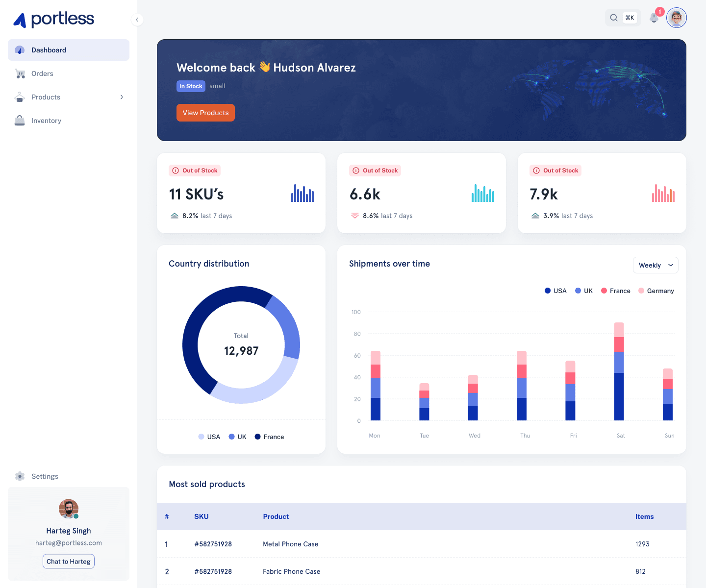Click the Chat to Harteg button

coord(69,562)
